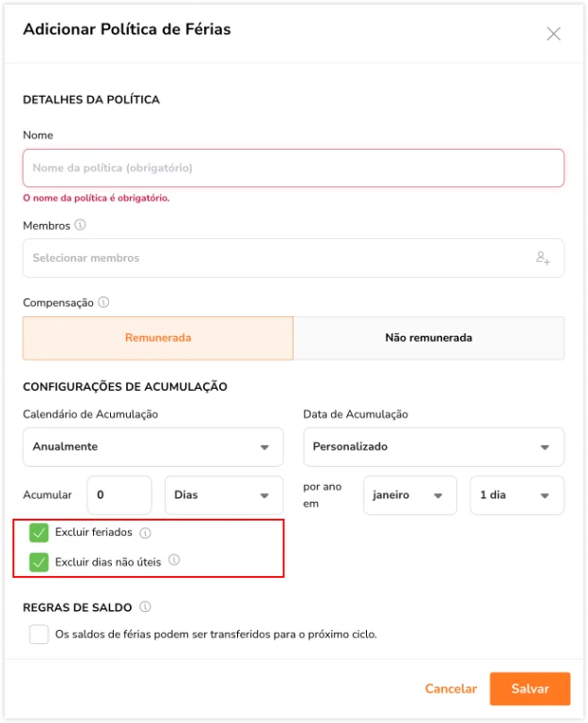Uncheck the Excluir dias não úteis checkbox
Viewport: 588px width, 723px height.
(x=39, y=562)
